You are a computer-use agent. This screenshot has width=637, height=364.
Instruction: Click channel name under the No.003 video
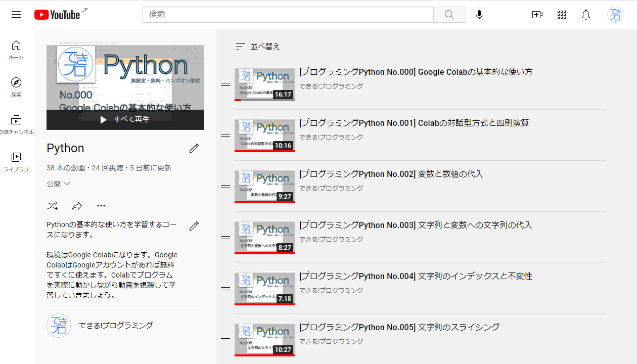click(331, 240)
